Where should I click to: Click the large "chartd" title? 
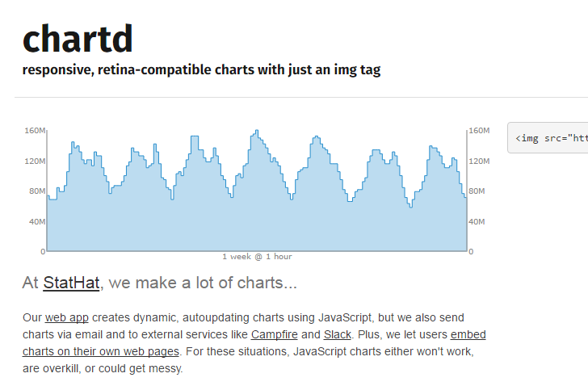click(x=78, y=38)
